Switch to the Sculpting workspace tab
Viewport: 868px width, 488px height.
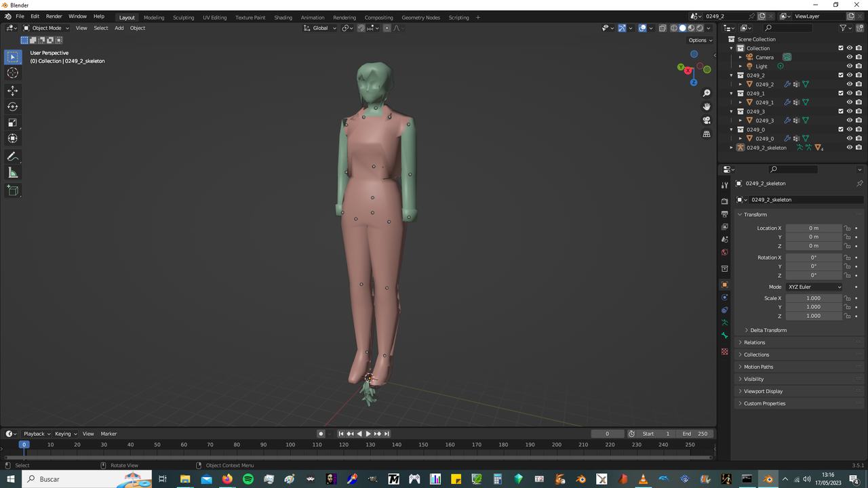(x=183, y=18)
